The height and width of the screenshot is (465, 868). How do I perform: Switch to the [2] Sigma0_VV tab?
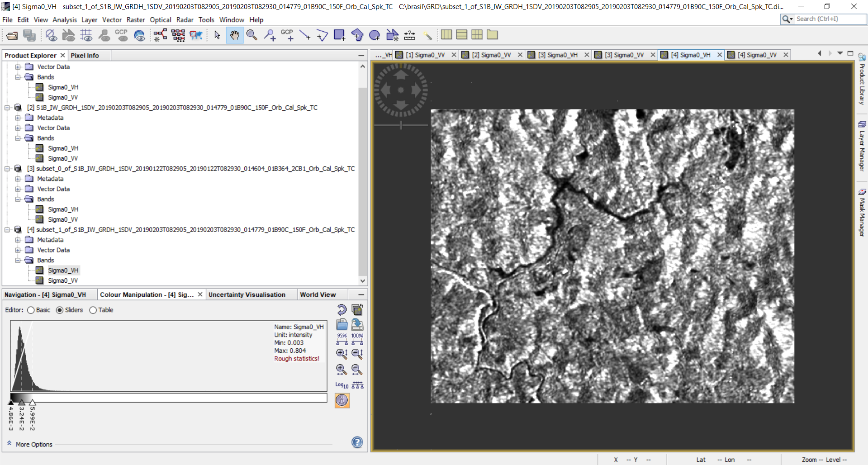(x=491, y=55)
